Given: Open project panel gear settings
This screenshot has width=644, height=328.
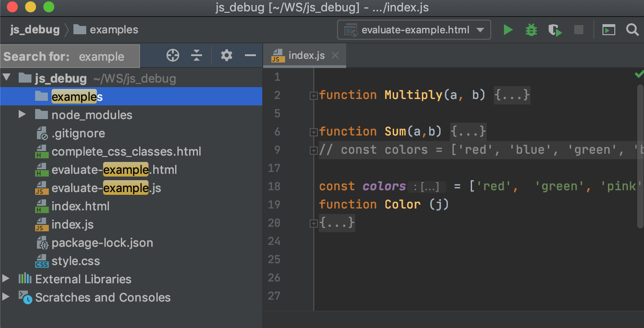Looking at the screenshot, I should point(227,56).
